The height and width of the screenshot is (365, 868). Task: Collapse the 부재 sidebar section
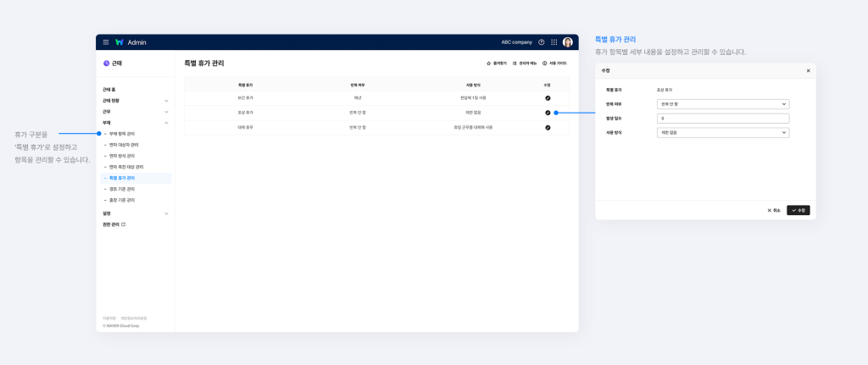[166, 123]
